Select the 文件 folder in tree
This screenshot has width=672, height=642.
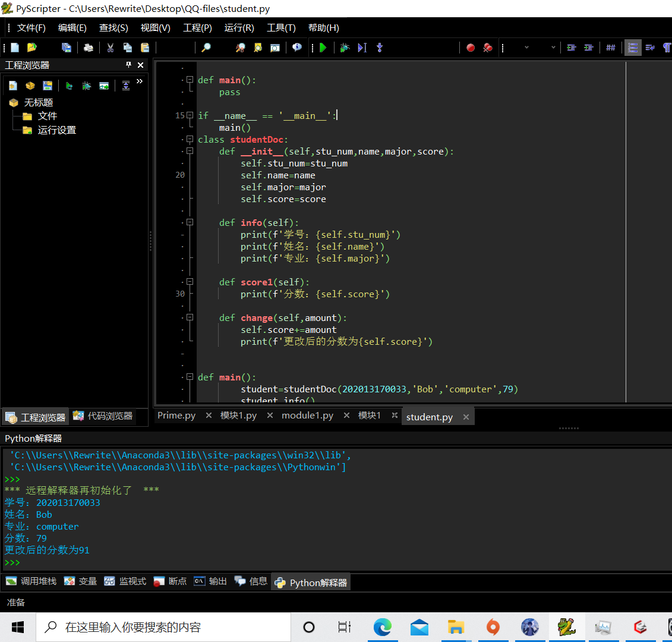pos(47,117)
